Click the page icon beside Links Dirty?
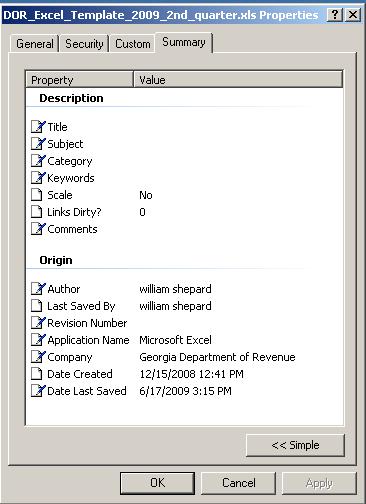 [x=37, y=212]
